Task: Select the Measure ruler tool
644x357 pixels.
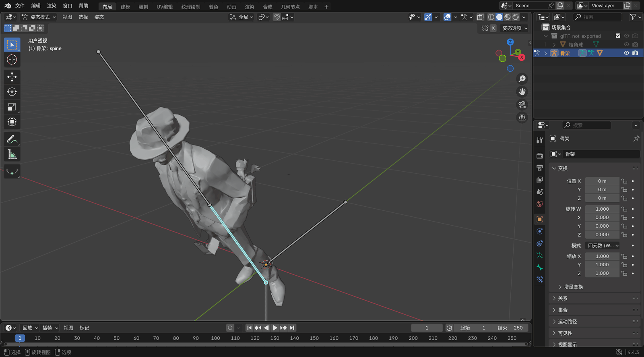Action: point(12,154)
